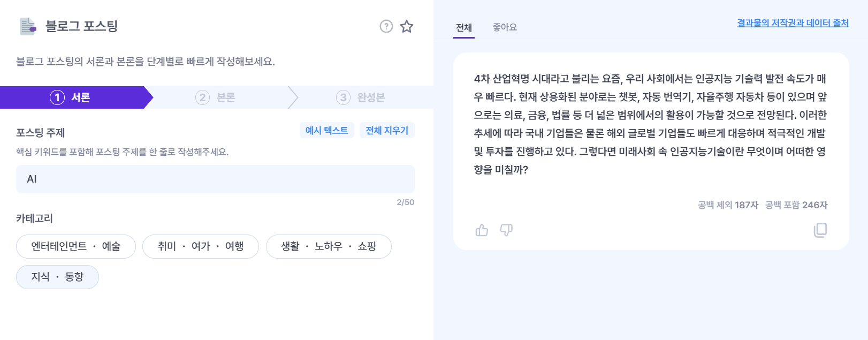Click the help question mark icon

(386, 25)
